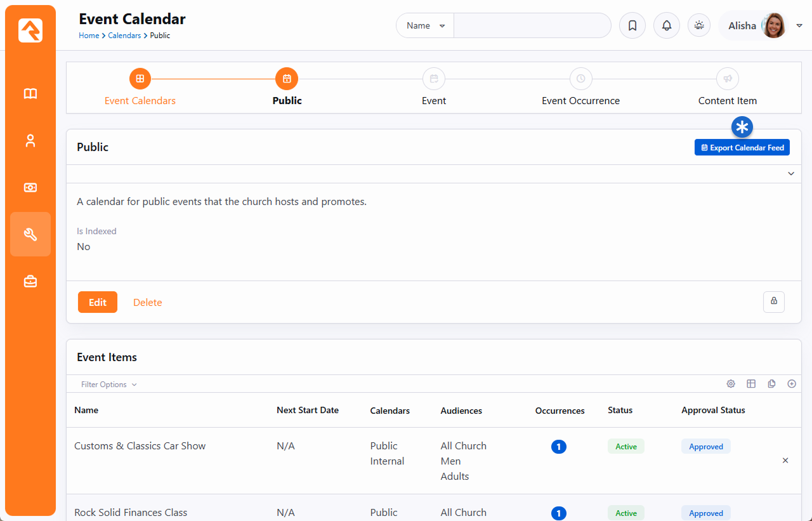Viewport: 812px width, 521px height.
Task: Open the money icon in sidebar
Action: coord(30,188)
